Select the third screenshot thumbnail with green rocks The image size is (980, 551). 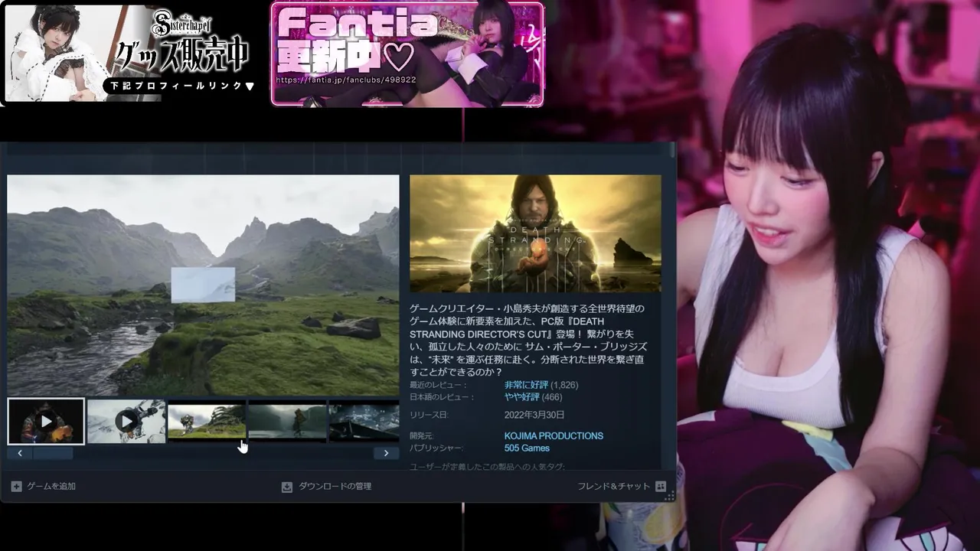207,421
